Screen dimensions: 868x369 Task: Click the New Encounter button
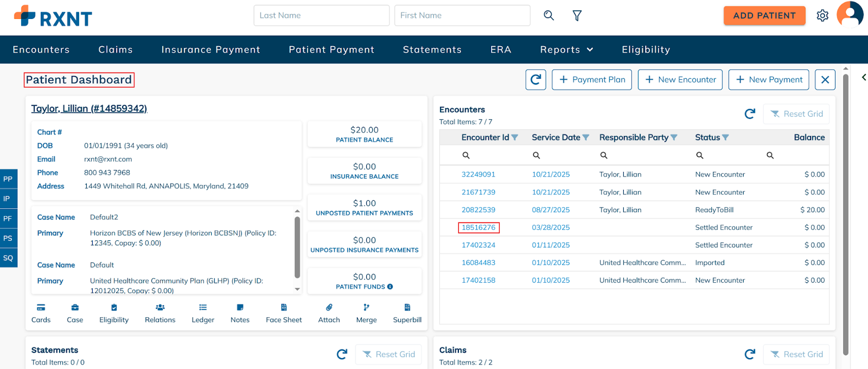click(x=680, y=80)
